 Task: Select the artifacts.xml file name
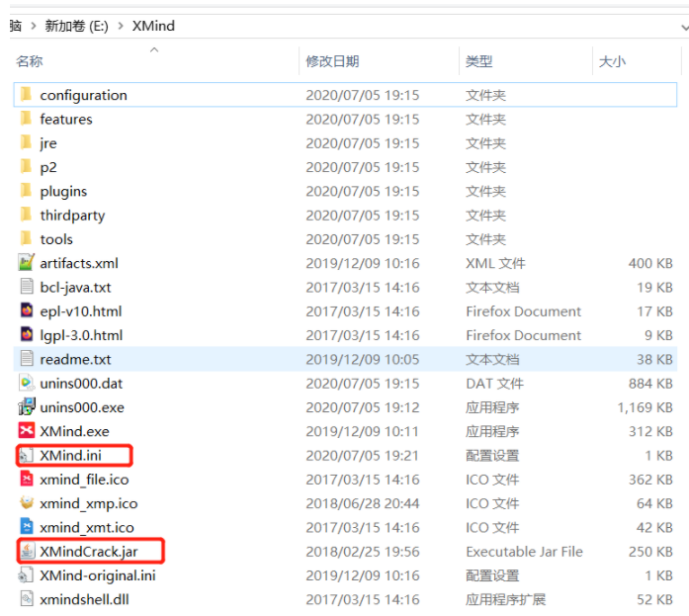point(79,263)
